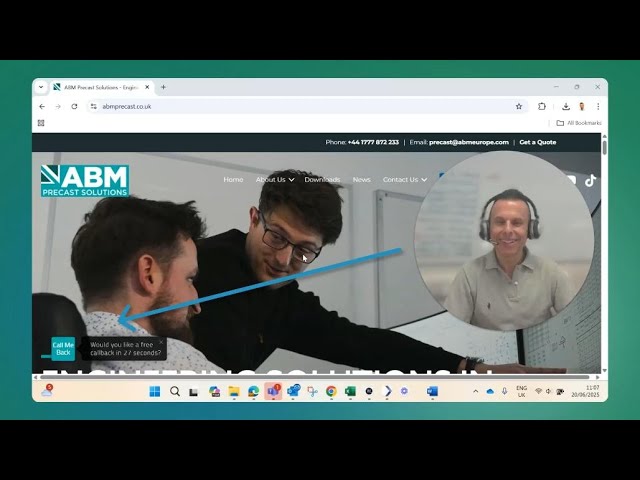The image size is (640, 480).
Task: Click the Call Me Back widget button
Action: click(x=63, y=349)
